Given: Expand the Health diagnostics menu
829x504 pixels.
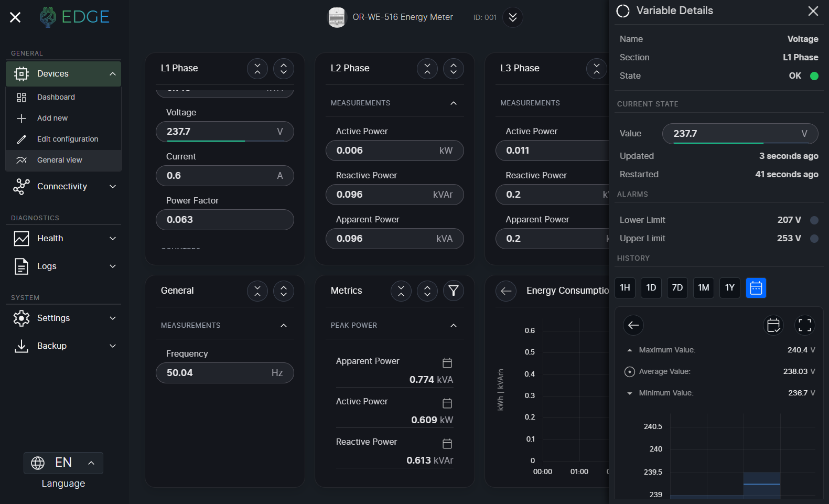Looking at the screenshot, I should (63, 238).
